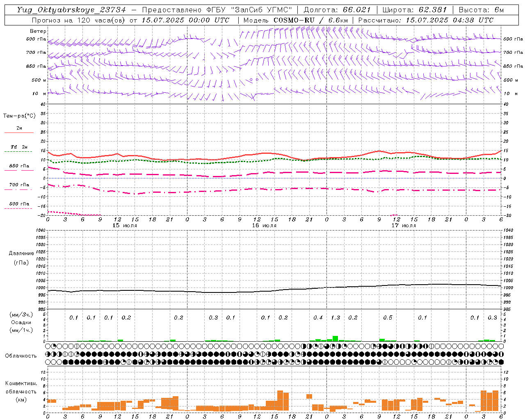Click the Модель COSMO-RU / 6.6км label

tap(295, 20)
